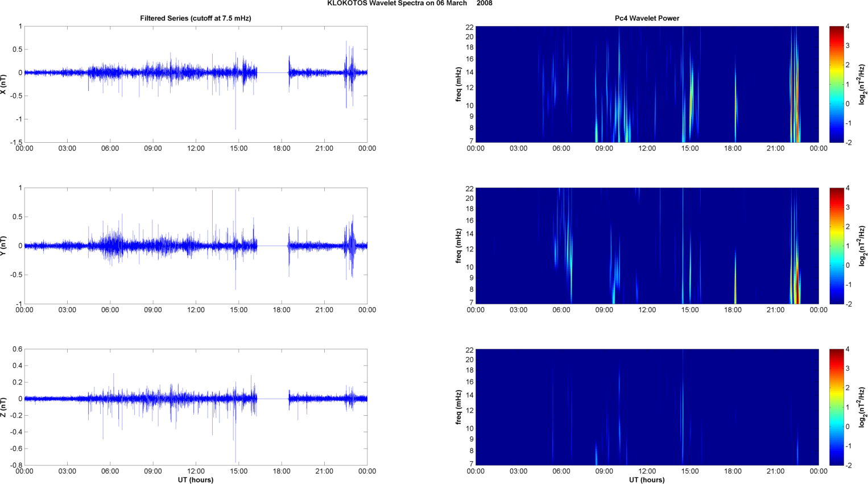Click the "Y (nT)" axis label
Screen dimensions: 868x484
[x=3, y=246]
